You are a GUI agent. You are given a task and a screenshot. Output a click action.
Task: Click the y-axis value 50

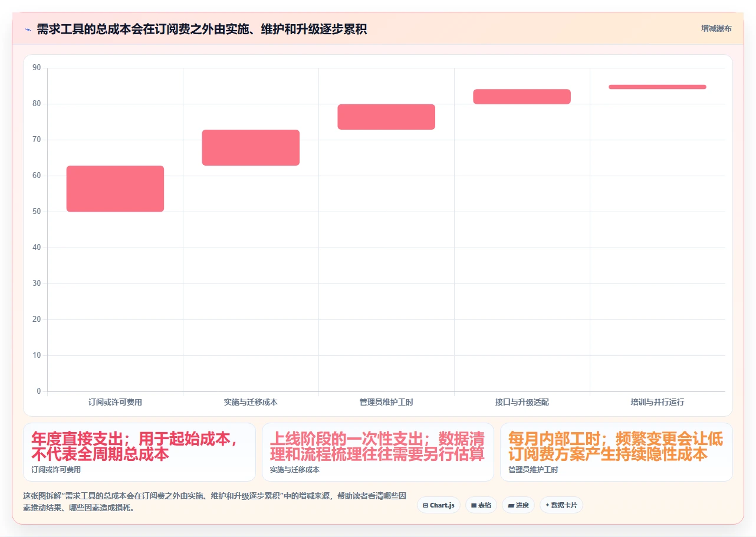(x=37, y=212)
